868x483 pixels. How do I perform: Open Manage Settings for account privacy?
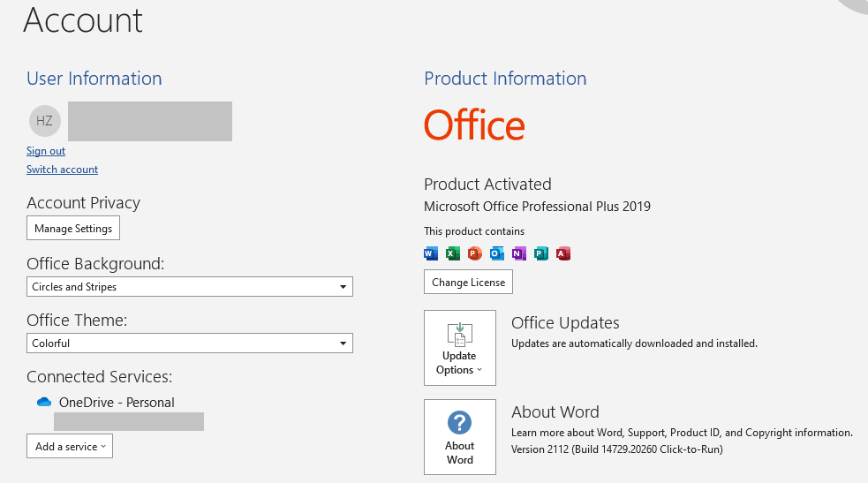pyautogui.click(x=73, y=228)
